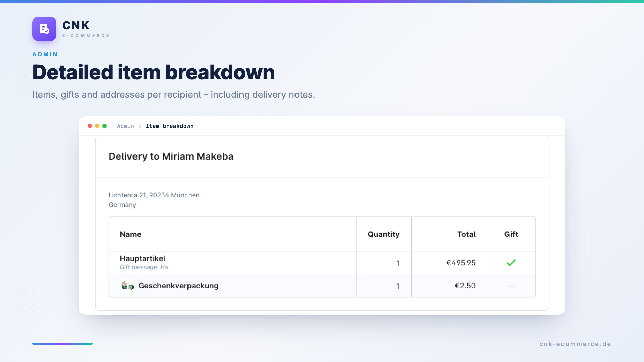
Task: Click the red window close dot
Action: [x=90, y=126]
